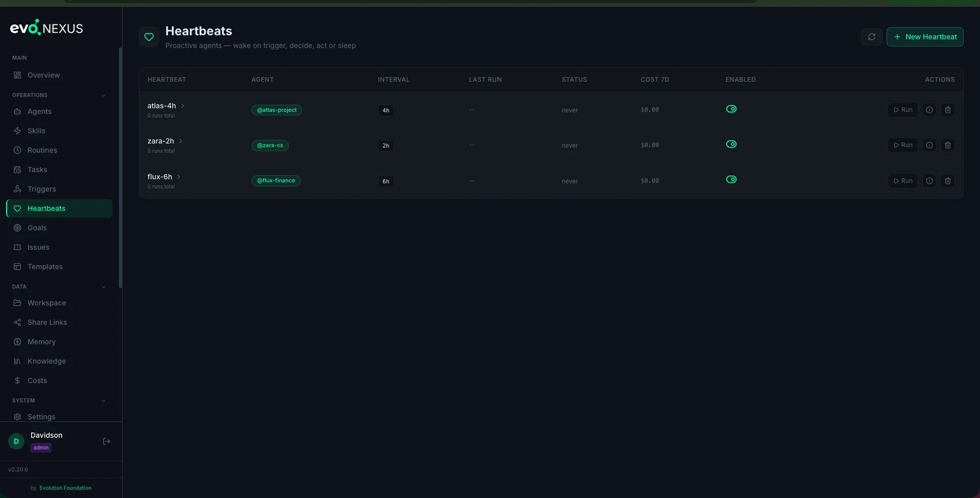The image size is (980, 498).
Task: Toggle enabled switch for flux-6h
Action: click(731, 179)
